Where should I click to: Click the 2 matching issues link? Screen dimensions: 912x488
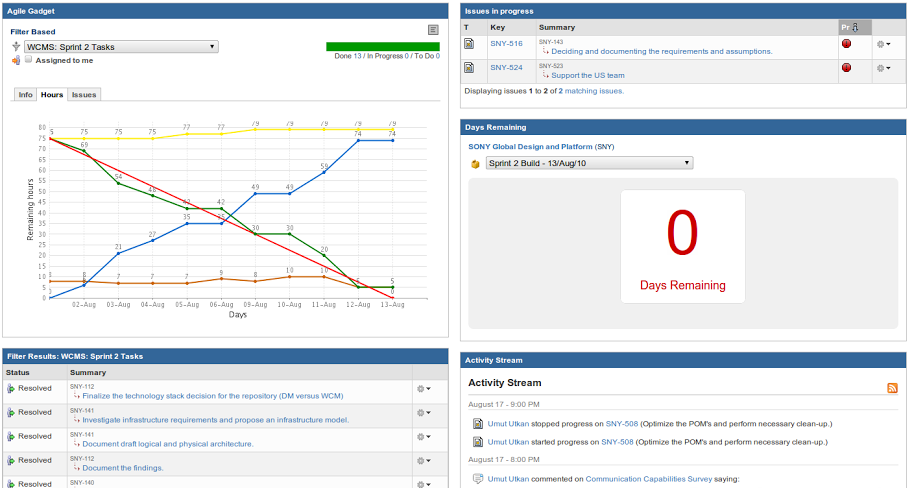pyautogui.click(x=591, y=91)
